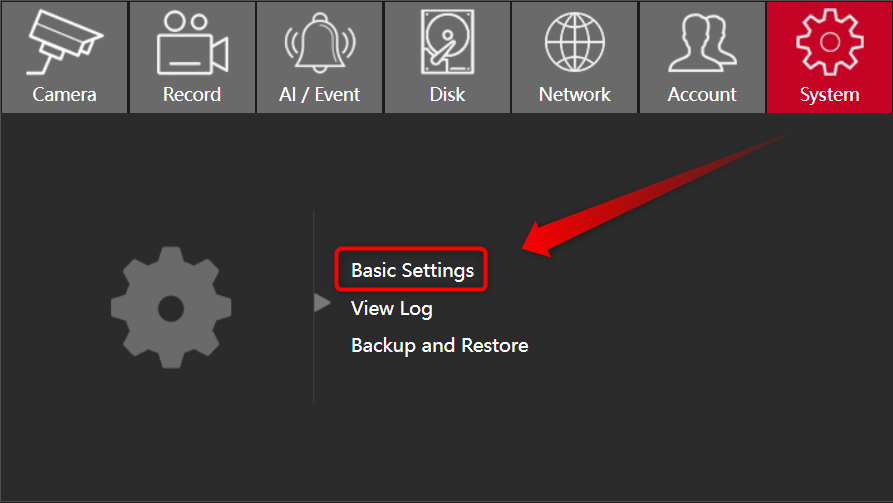Open the Disk tab label
This screenshot has height=503, width=893.
(447, 95)
